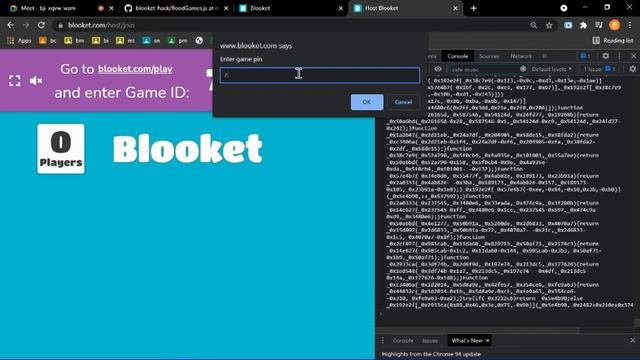Viewport: 640px width, 360px height.
Task: Open the 1 Issue link
Action: (600, 69)
